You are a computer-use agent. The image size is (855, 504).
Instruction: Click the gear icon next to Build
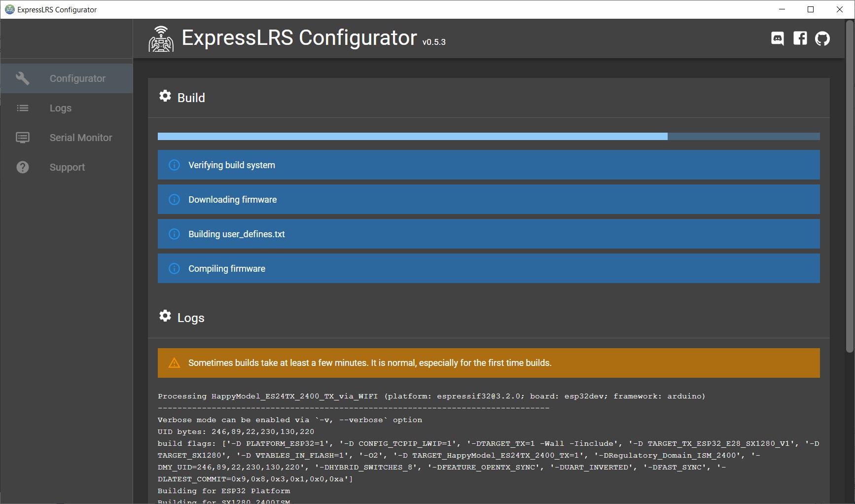165,96
